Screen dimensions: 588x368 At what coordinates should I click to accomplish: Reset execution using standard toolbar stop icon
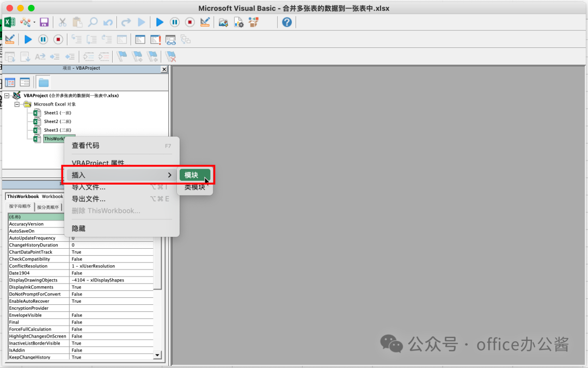pyautogui.click(x=190, y=22)
